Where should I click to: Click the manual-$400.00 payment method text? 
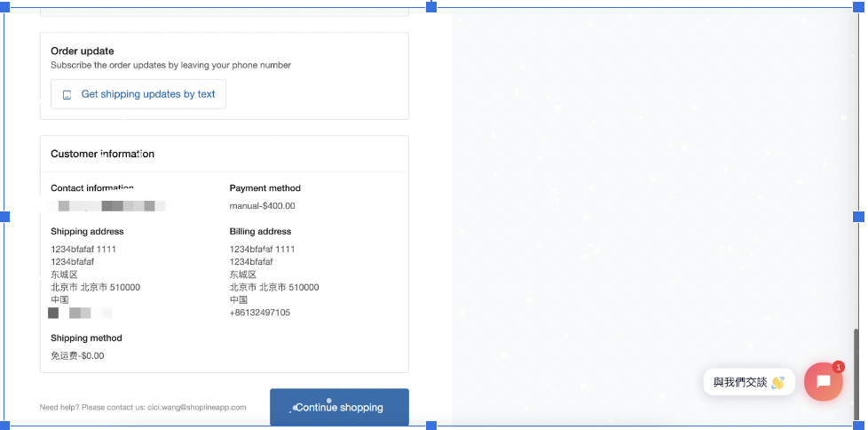[x=262, y=206]
